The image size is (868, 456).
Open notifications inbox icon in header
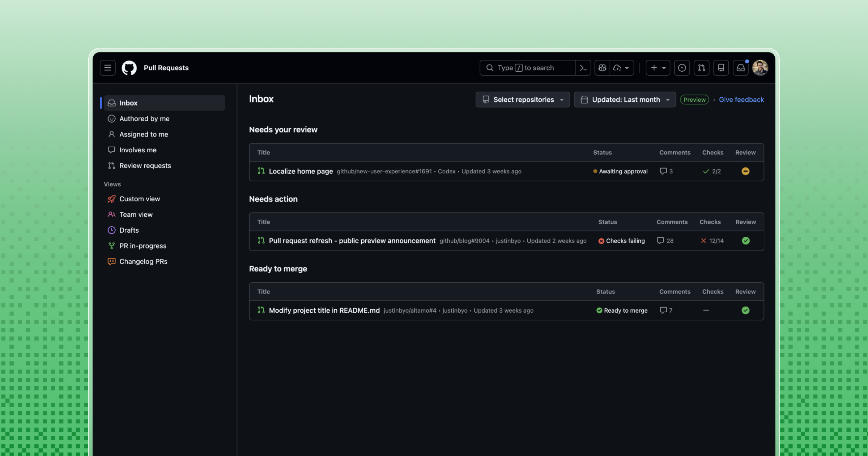740,68
